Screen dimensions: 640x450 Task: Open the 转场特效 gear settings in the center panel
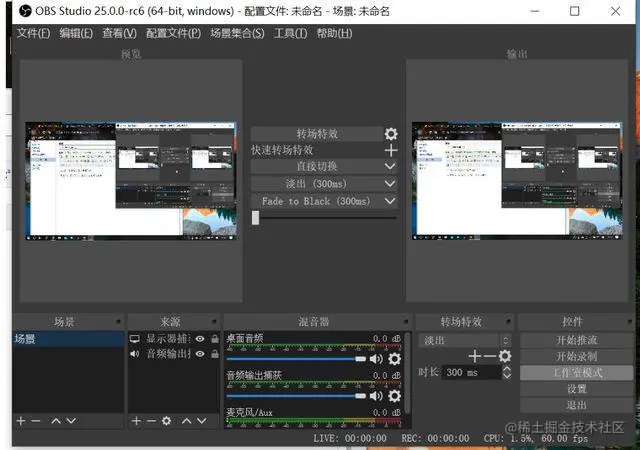[x=391, y=134]
